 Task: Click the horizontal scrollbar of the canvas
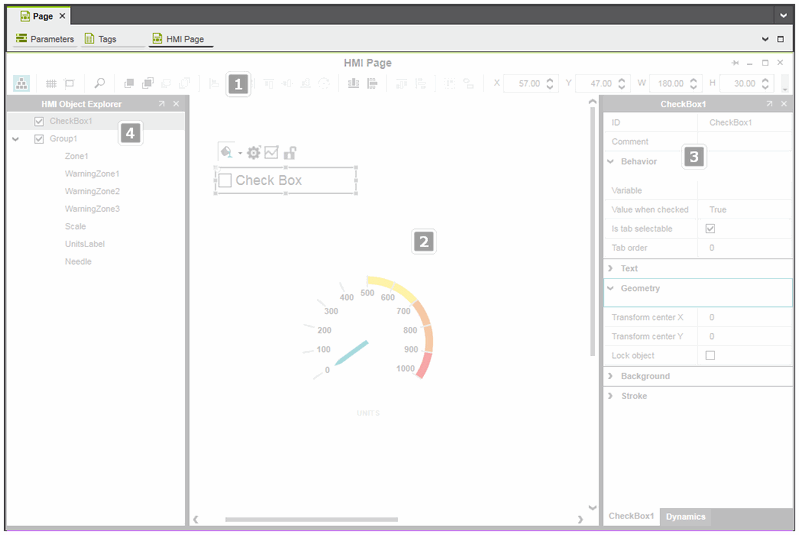click(x=311, y=520)
